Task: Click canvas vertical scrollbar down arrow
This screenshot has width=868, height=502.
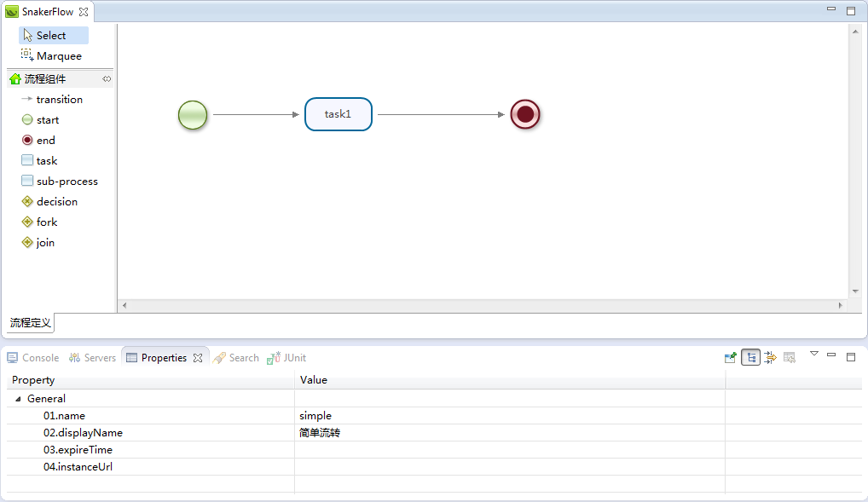Action: coord(855,291)
